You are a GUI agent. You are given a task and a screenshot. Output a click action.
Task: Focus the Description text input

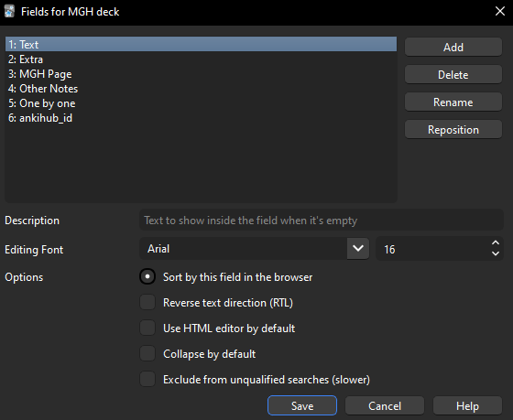click(x=322, y=221)
